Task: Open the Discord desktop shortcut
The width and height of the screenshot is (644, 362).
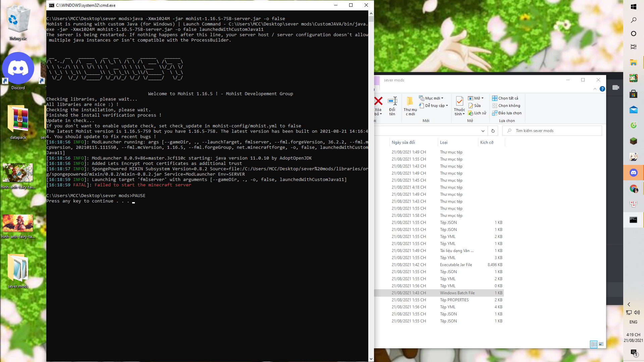Action: [18, 69]
